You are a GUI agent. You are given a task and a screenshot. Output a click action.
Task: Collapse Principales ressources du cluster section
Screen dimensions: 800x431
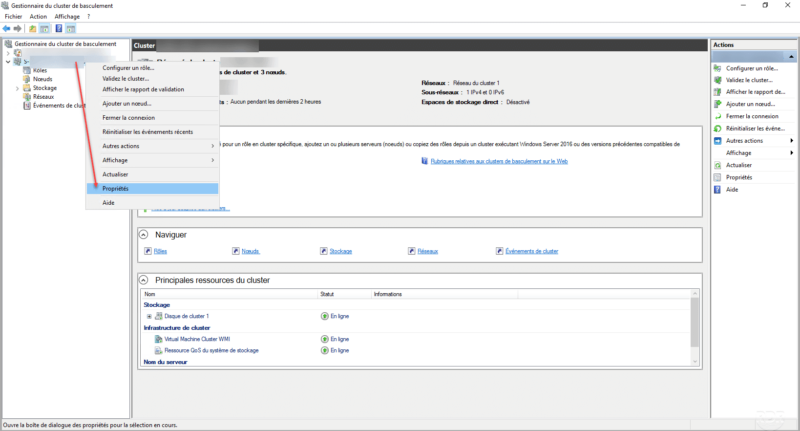[144, 280]
